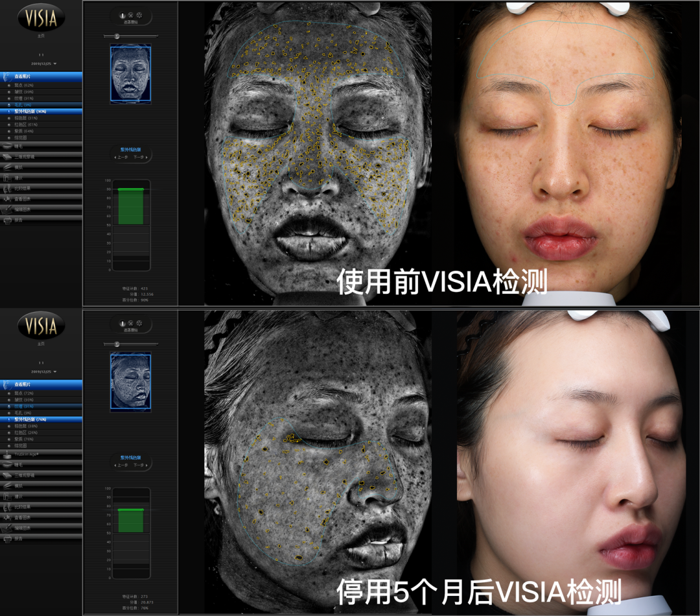700x616 pixels.
Task: Open 三维观察镜 3D viewer in 使用前 panel
Action: pyautogui.click(x=41, y=157)
